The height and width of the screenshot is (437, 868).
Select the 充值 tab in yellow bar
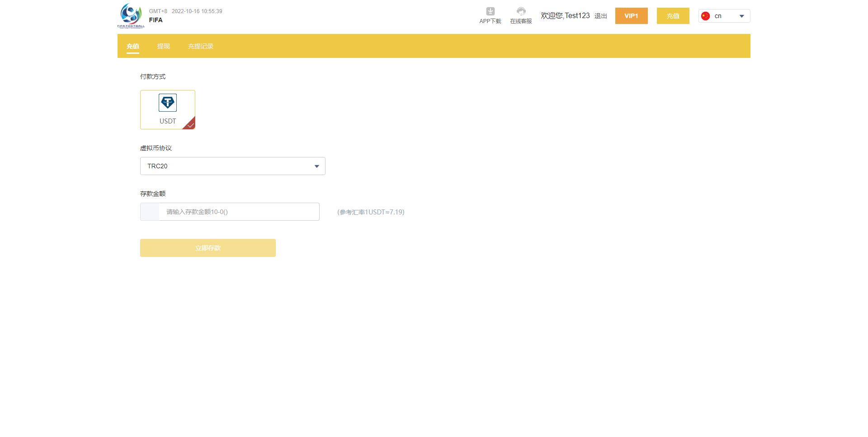tap(132, 46)
